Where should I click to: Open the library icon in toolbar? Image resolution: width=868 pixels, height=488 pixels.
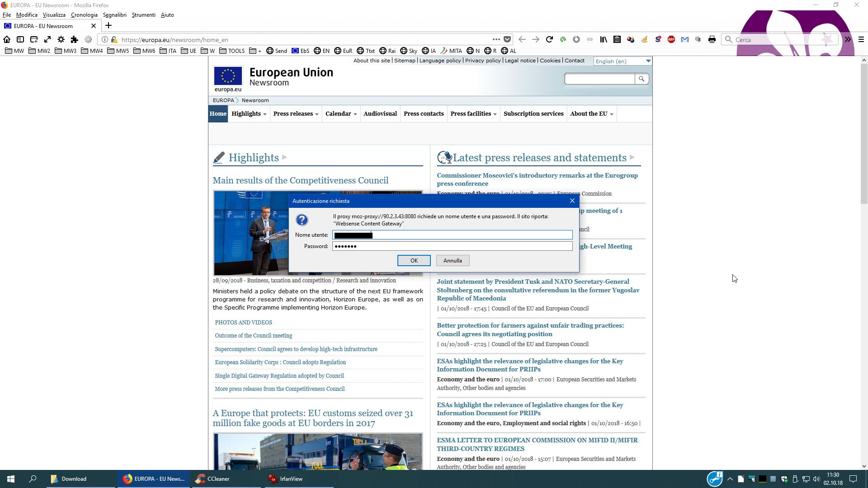click(604, 39)
